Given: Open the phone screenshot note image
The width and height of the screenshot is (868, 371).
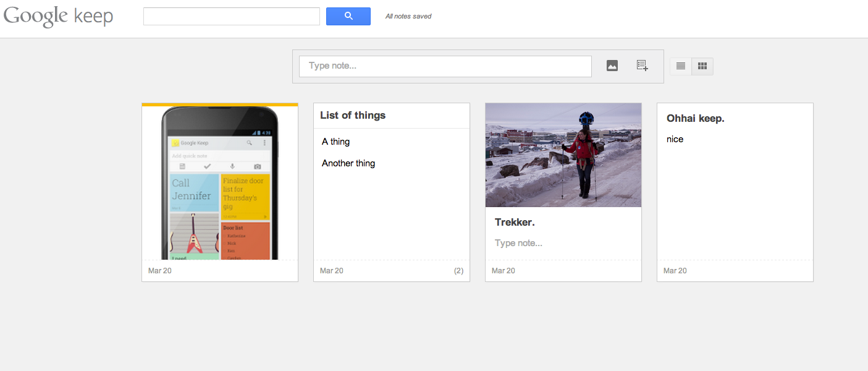Looking at the screenshot, I should coord(220,183).
